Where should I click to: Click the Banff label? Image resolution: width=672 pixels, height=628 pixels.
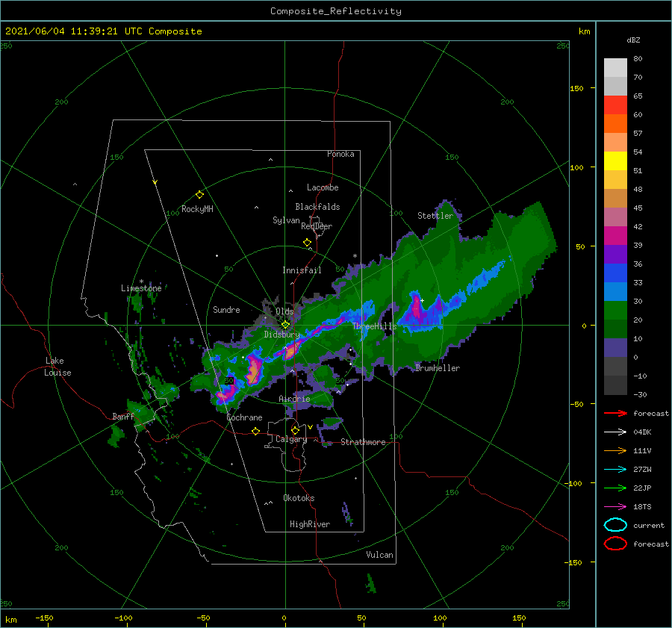pyautogui.click(x=123, y=417)
